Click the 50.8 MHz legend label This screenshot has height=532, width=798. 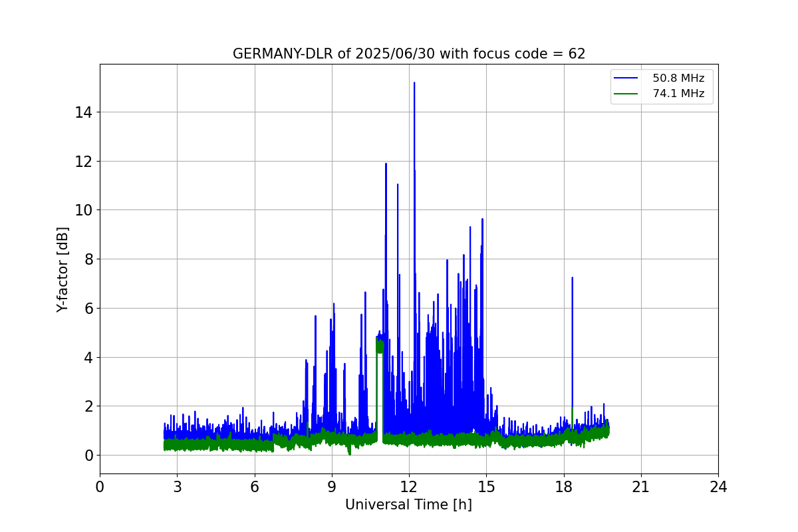[x=678, y=78]
